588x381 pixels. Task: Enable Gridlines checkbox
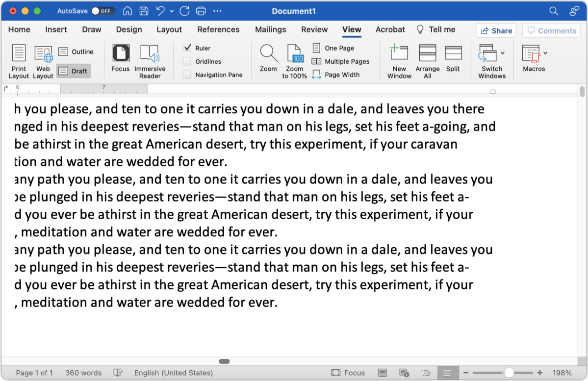coord(187,61)
